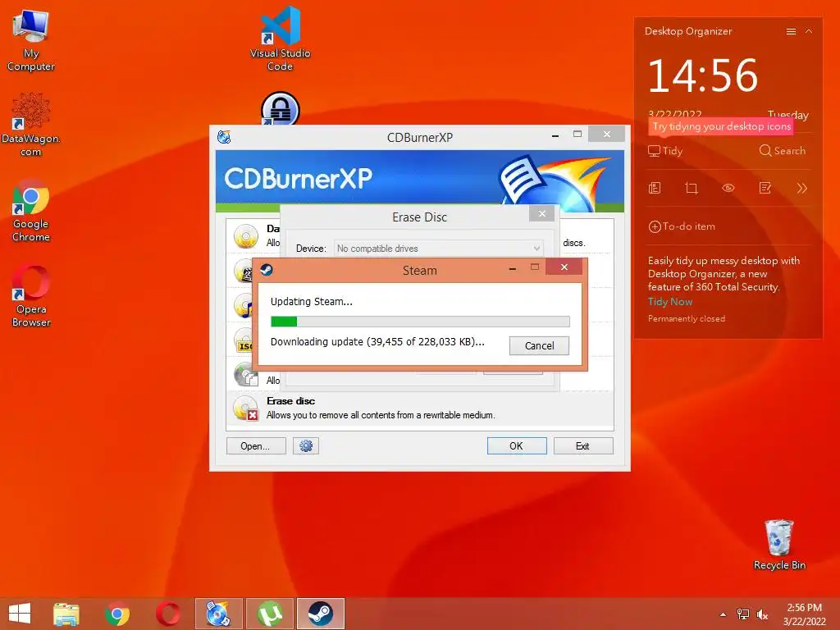Click OK in CDBurnerXP window
840x630 pixels.
click(517, 445)
